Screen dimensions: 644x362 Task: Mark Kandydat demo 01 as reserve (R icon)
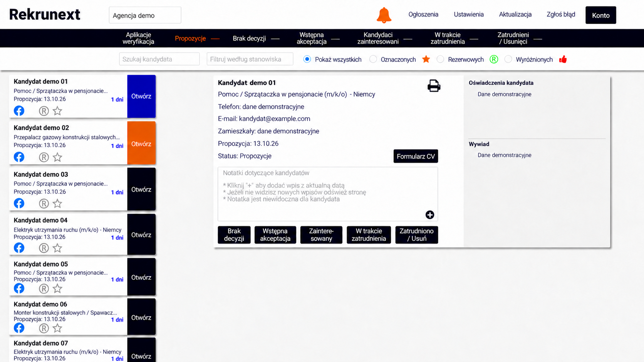pos(44,111)
